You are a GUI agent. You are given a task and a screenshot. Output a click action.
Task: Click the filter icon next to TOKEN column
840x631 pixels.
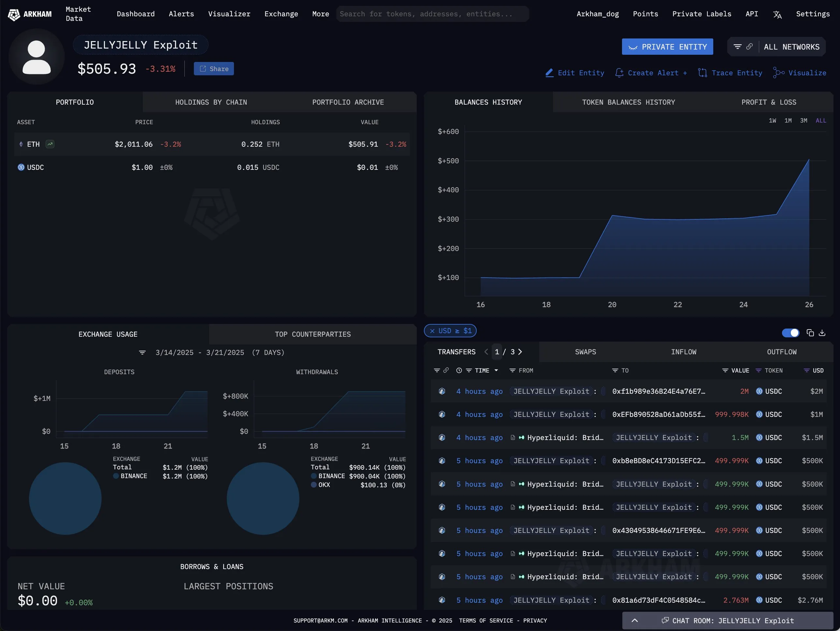[x=758, y=370]
